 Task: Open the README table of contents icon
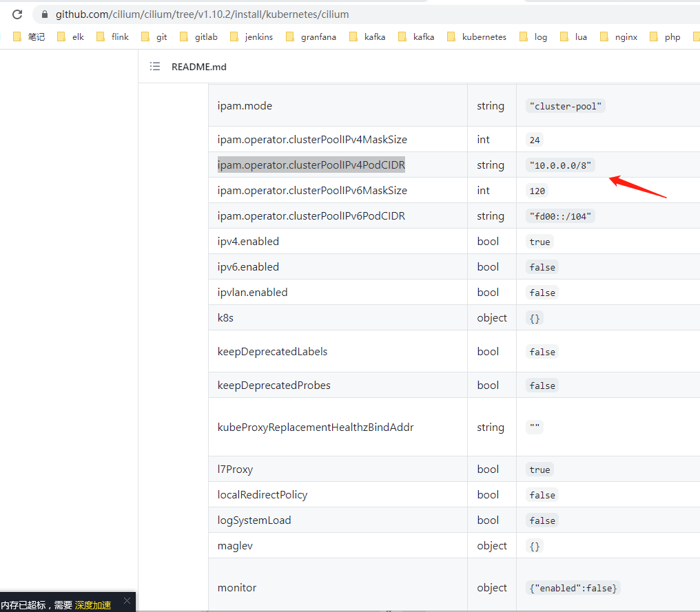pyautogui.click(x=155, y=67)
